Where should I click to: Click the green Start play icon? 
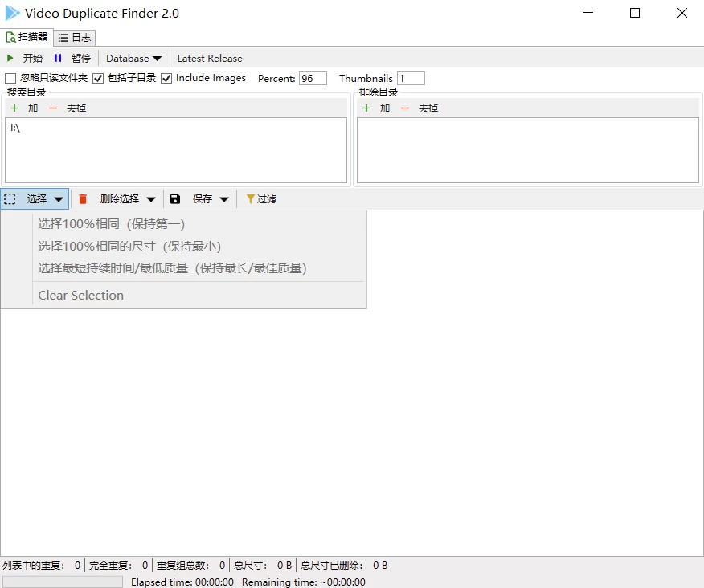coord(10,58)
